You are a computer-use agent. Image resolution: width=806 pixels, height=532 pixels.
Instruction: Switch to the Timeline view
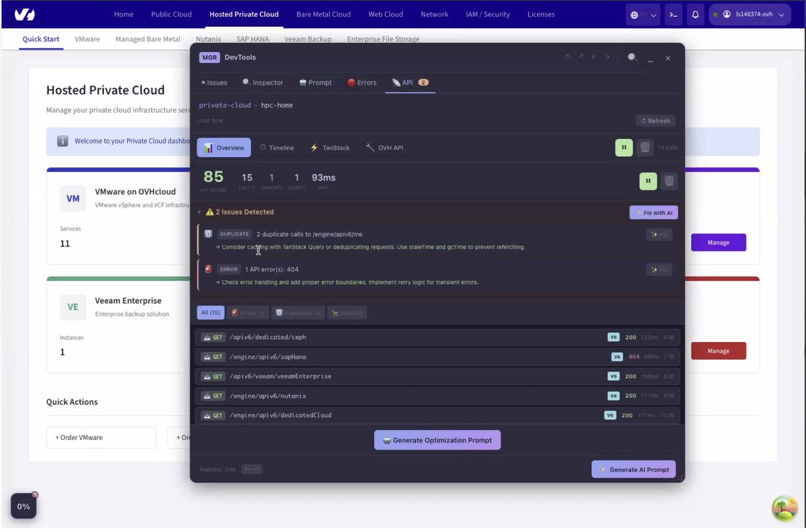277,148
